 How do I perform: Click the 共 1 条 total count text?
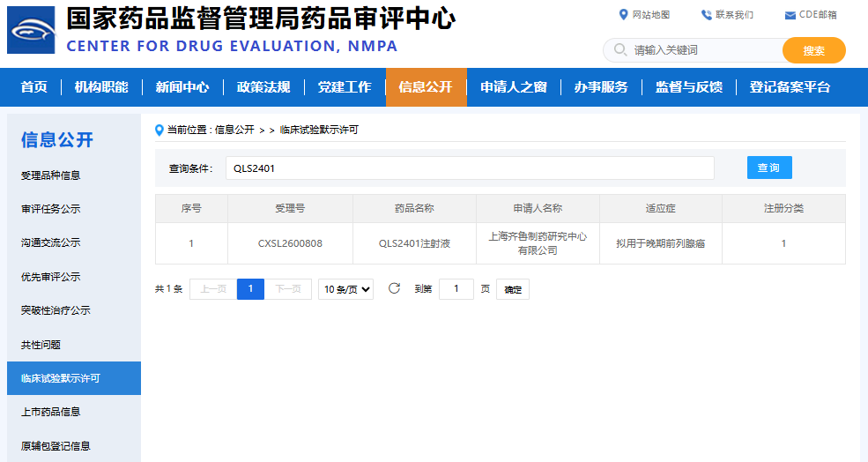[x=169, y=288]
